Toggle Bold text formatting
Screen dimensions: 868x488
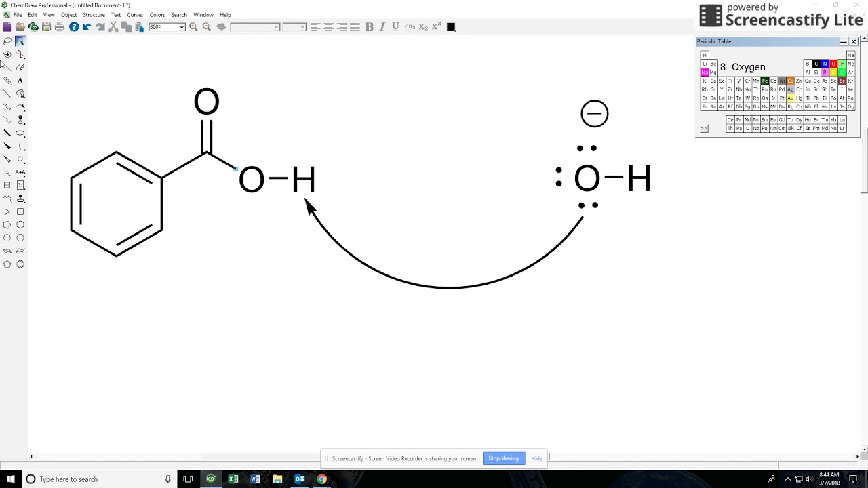pos(369,26)
